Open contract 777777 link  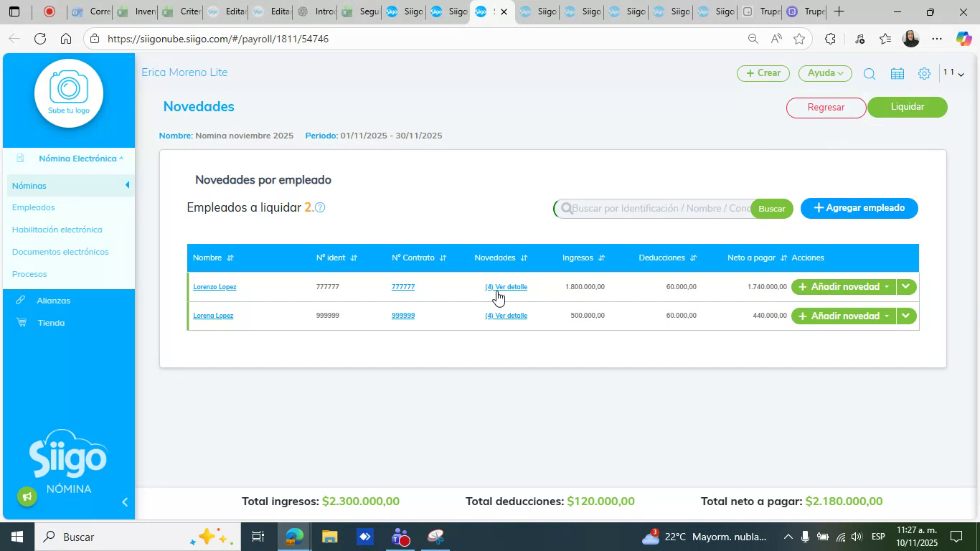[x=403, y=287]
